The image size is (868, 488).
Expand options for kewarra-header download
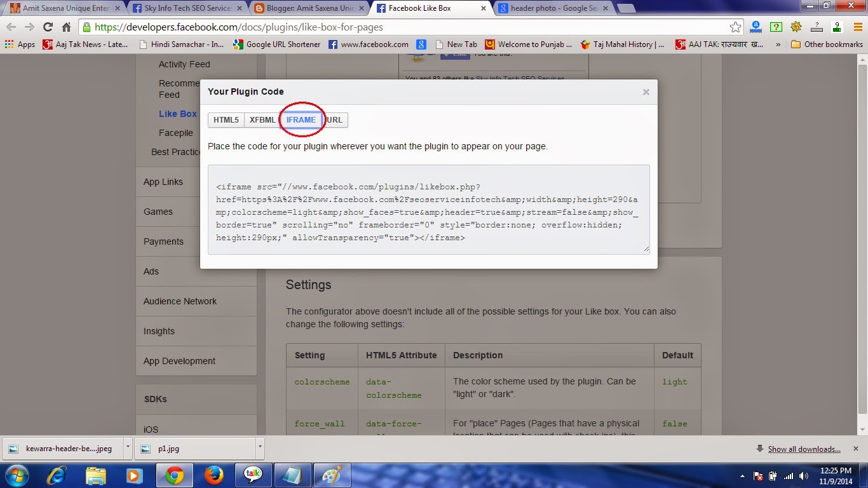pos(128,448)
